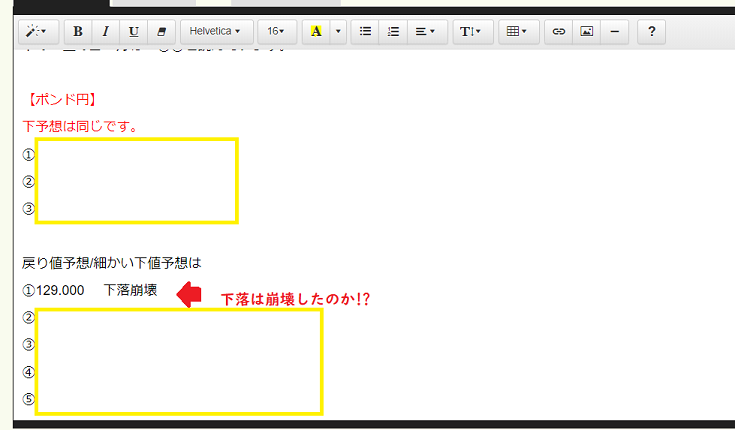Screen dimensions: 735x430
Task: Click the eraser remove-format icon
Action: tap(162, 31)
